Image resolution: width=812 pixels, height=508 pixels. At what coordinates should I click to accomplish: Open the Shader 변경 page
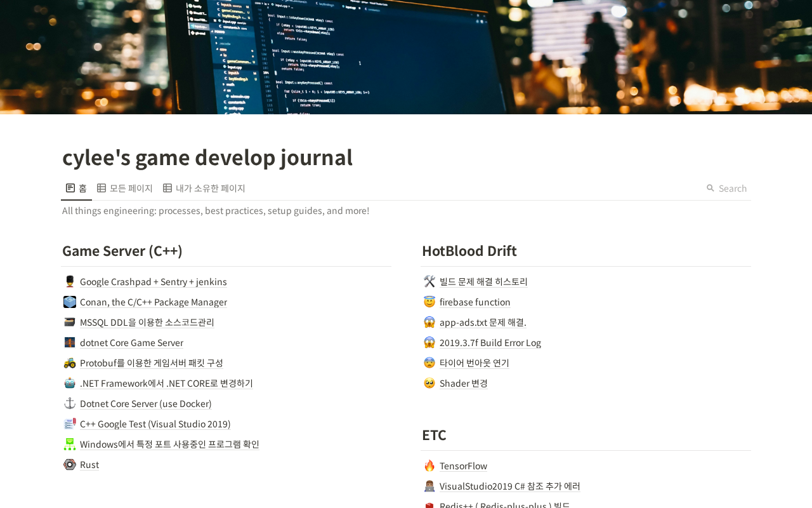tap(463, 384)
